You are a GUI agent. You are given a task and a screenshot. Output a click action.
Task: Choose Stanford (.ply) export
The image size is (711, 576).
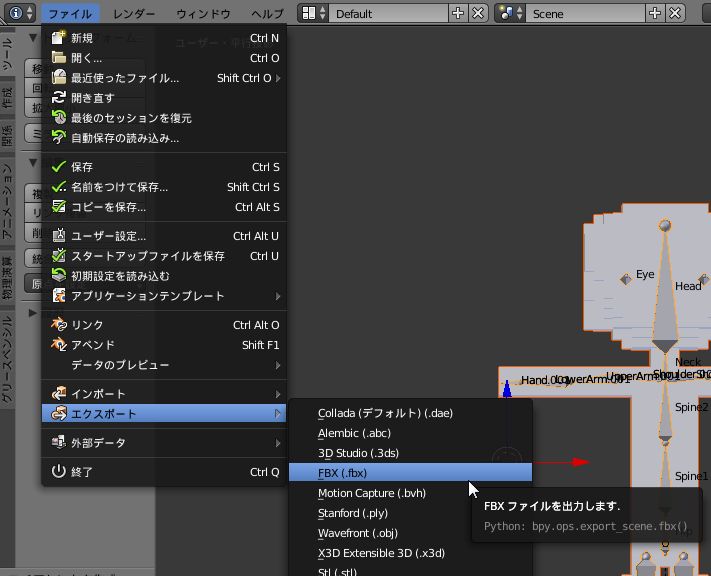point(410,513)
